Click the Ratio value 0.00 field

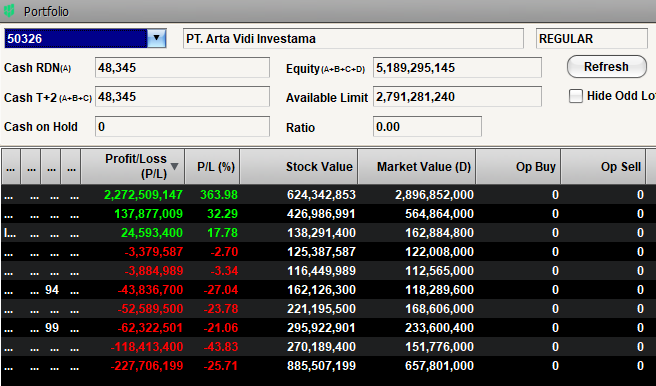coord(427,126)
